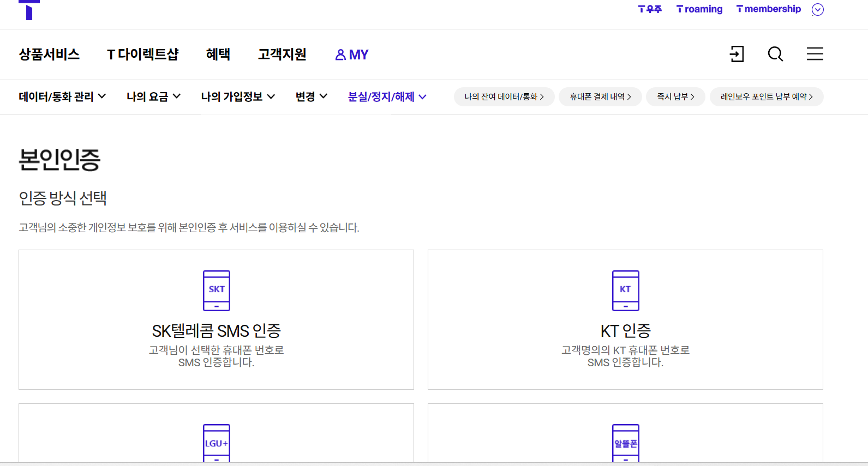Open the hamburger menu icon
Image resolution: width=868 pixels, height=466 pixels.
[x=815, y=54]
